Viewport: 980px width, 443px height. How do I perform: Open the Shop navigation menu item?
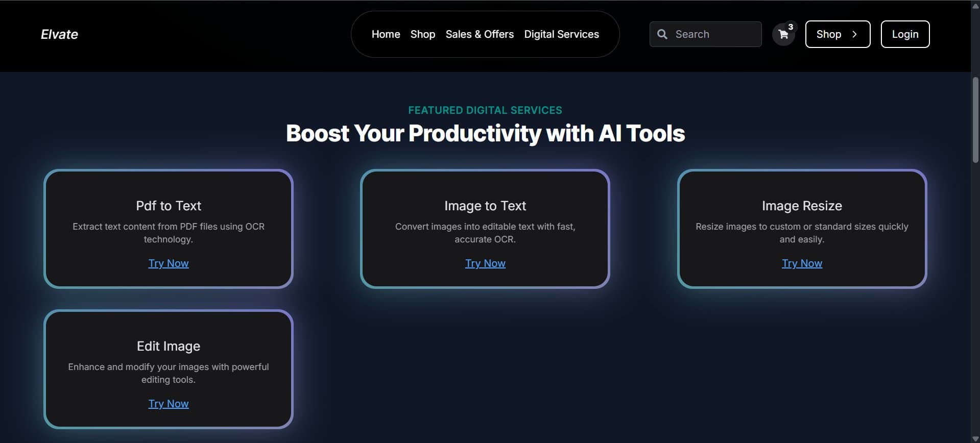[423, 34]
